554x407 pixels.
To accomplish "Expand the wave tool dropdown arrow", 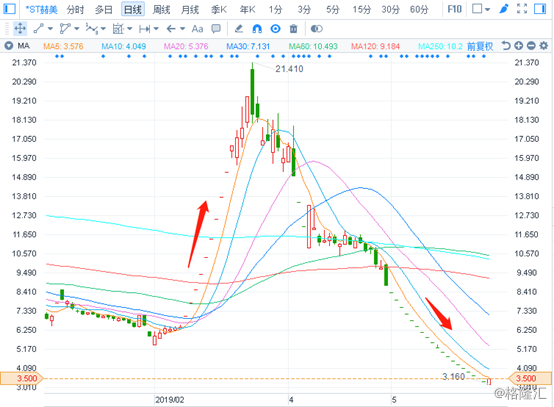I will click(103, 29).
